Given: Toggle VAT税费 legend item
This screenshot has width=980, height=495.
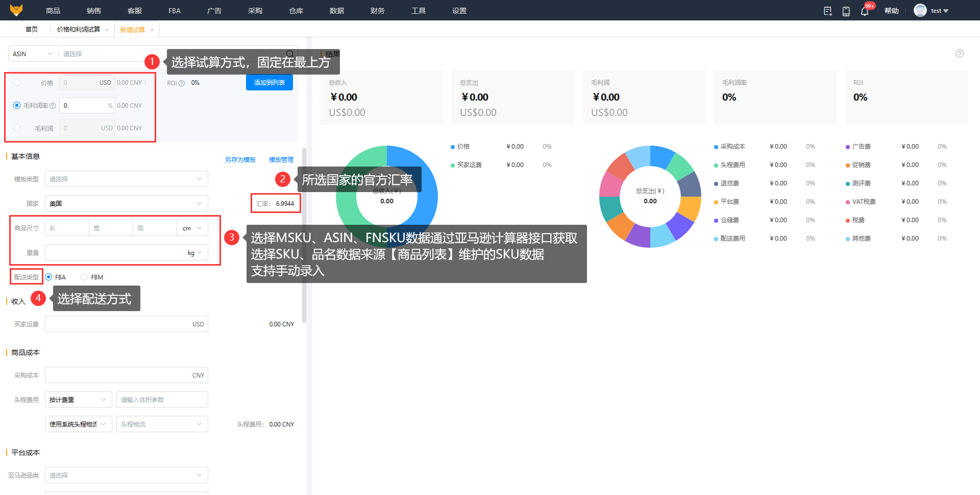Looking at the screenshot, I should coord(861,202).
